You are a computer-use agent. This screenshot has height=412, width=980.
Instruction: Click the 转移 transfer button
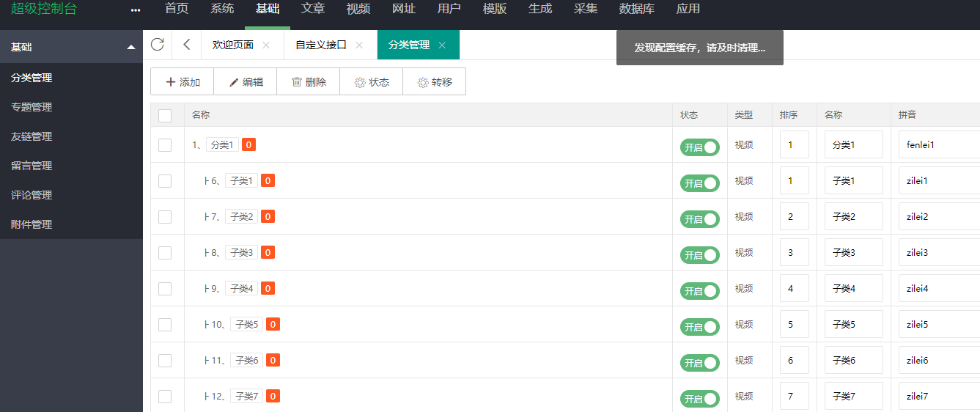point(434,81)
